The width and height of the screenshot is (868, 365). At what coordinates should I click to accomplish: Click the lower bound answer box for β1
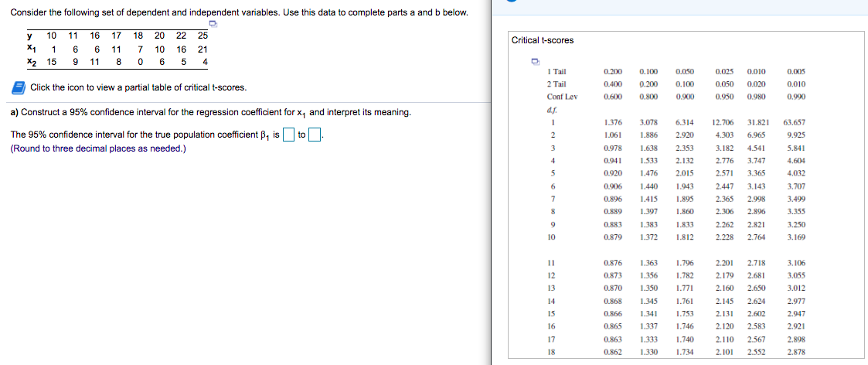[288, 135]
